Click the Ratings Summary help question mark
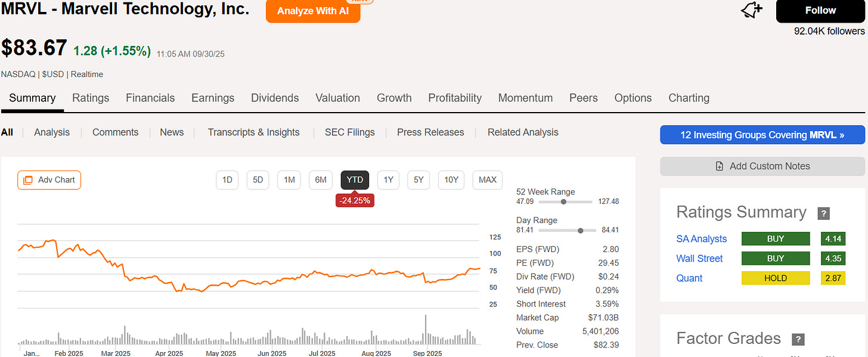The height and width of the screenshot is (357, 868). point(823,213)
